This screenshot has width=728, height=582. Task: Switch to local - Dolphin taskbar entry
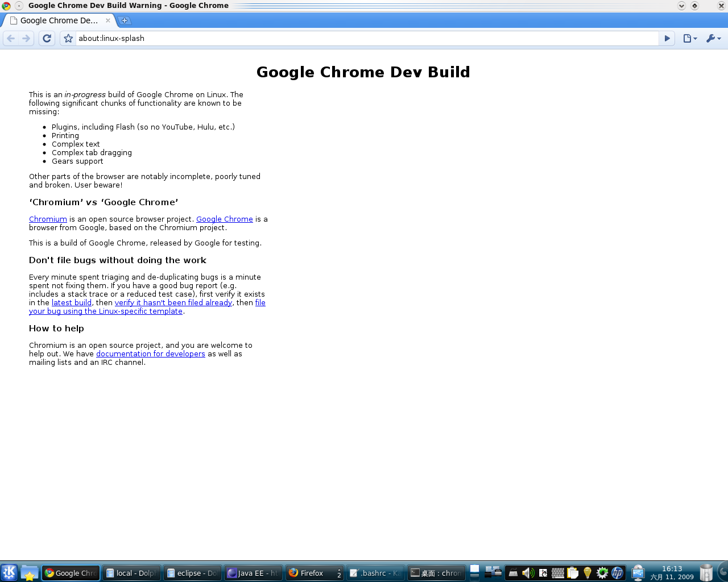coord(132,573)
